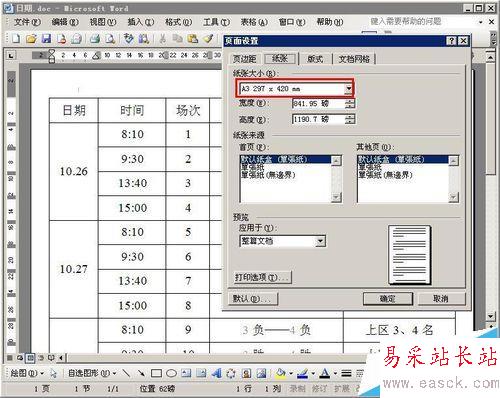Switch to Print Layout view button

[x=30, y=358]
